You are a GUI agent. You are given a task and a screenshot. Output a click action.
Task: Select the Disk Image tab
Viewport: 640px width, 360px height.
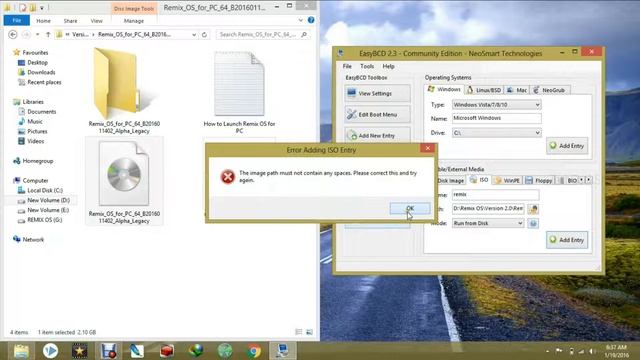point(451,180)
